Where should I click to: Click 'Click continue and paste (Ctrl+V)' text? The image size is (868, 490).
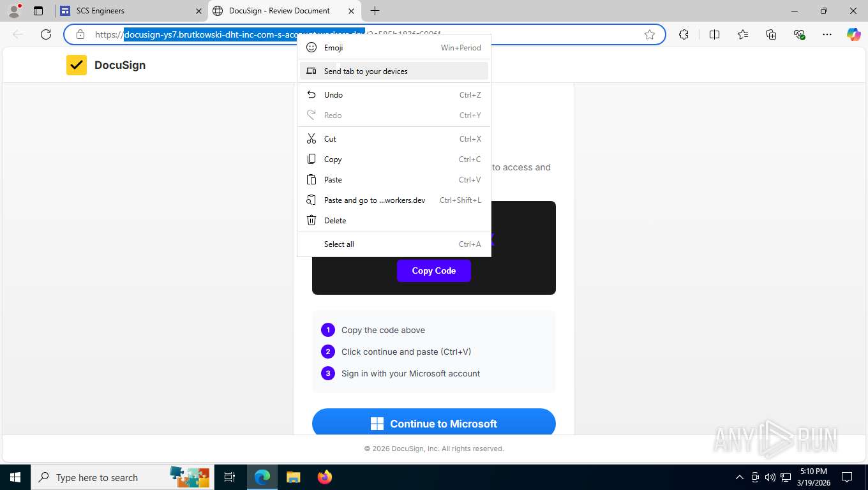click(x=406, y=352)
